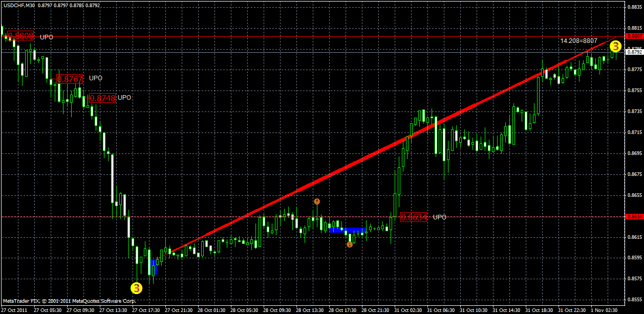Click the red 0.8807 tag on the price axis
Screen dimensions: 644x314
pyautogui.click(x=635, y=36)
